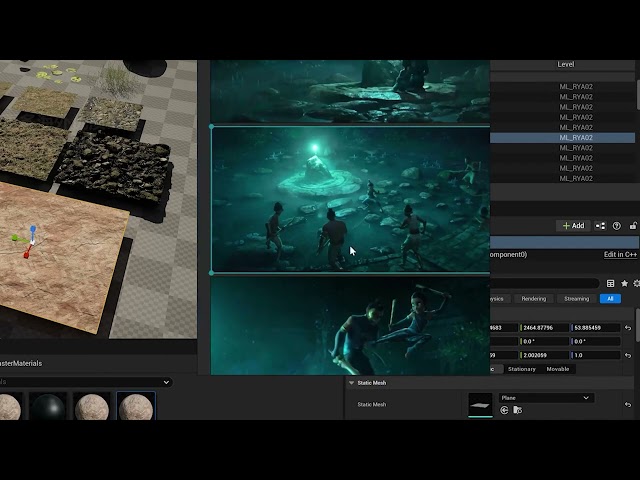This screenshot has width=640, height=480.
Task: Click the Add component button
Action: [x=573, y=226]
